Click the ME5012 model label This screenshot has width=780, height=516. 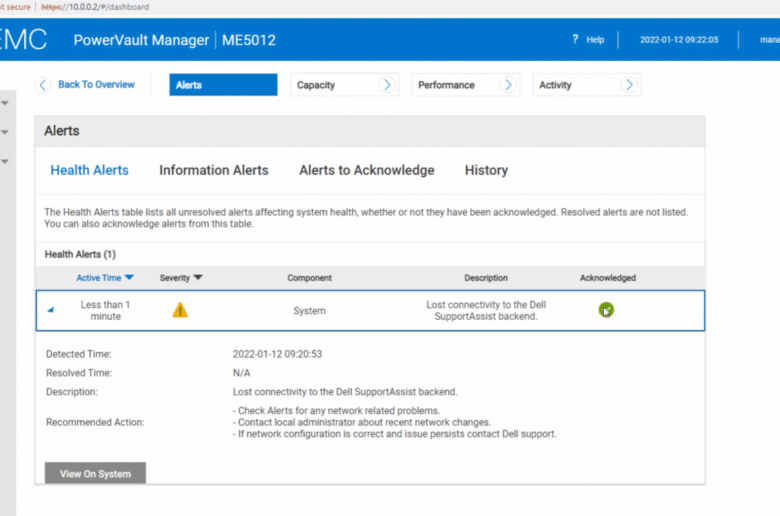click(x=249, y=40)
